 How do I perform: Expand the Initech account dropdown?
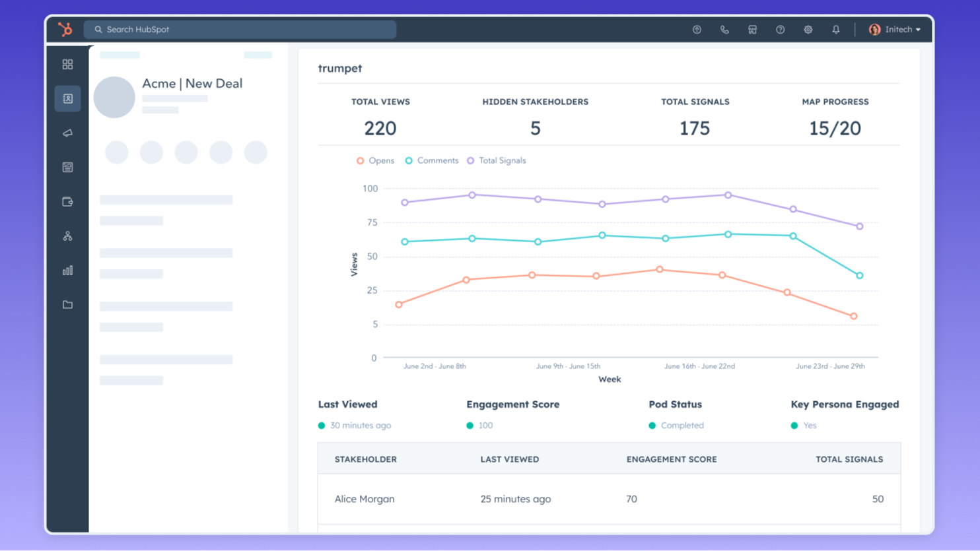[895, 30]
